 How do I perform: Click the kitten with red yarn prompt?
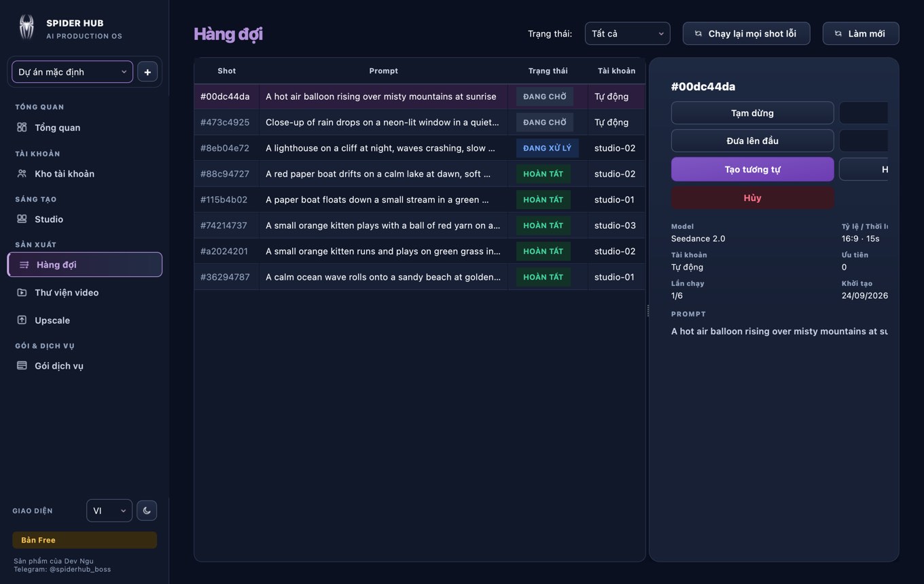coord(383,225)
